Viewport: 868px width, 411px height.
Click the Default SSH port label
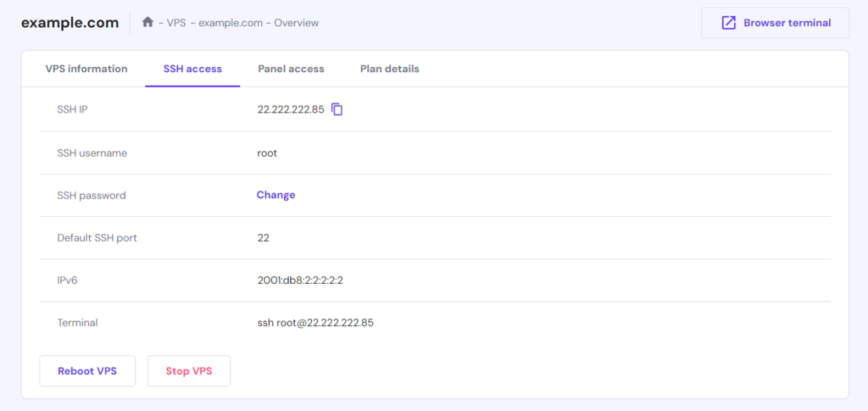(97, 238)
